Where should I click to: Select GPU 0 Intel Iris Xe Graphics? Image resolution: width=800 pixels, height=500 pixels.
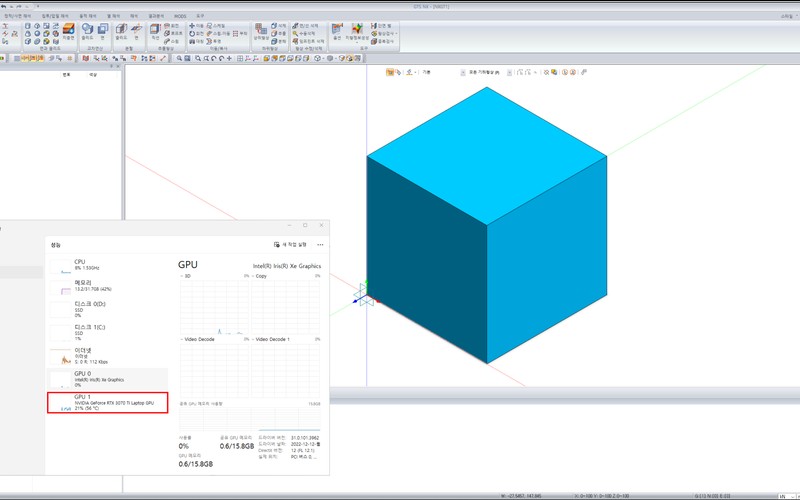tap(107, 379)
